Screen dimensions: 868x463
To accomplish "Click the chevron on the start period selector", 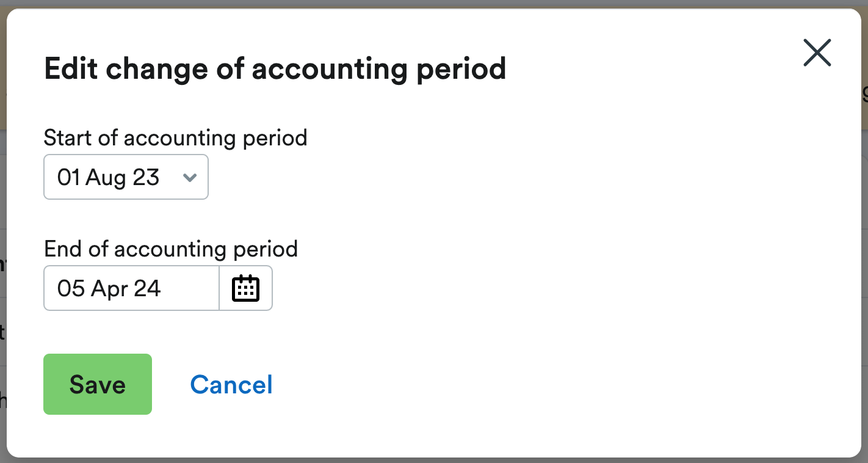I will point(189,177).
